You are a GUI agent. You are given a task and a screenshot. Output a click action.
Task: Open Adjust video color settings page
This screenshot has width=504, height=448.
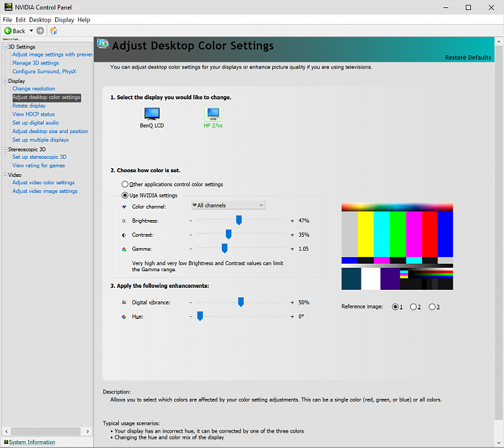[44, 182]
